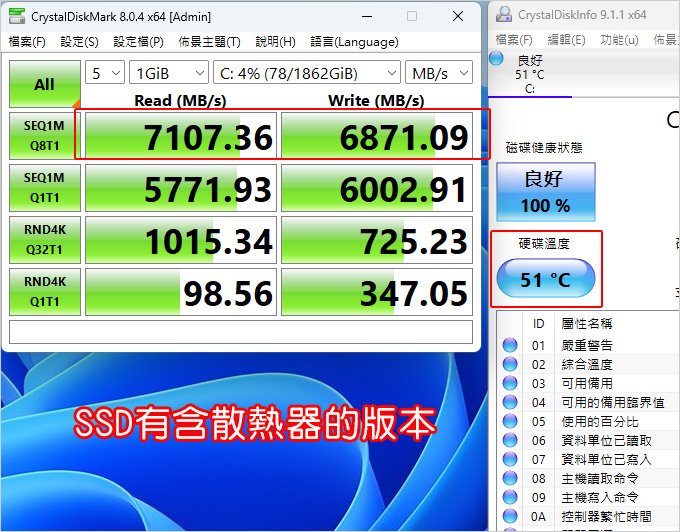The height and width of the screenshot is (532, 680).
Task: Click the status orb for ID 04 可用的備用臨界值
Action: click(x=510, y=402)
